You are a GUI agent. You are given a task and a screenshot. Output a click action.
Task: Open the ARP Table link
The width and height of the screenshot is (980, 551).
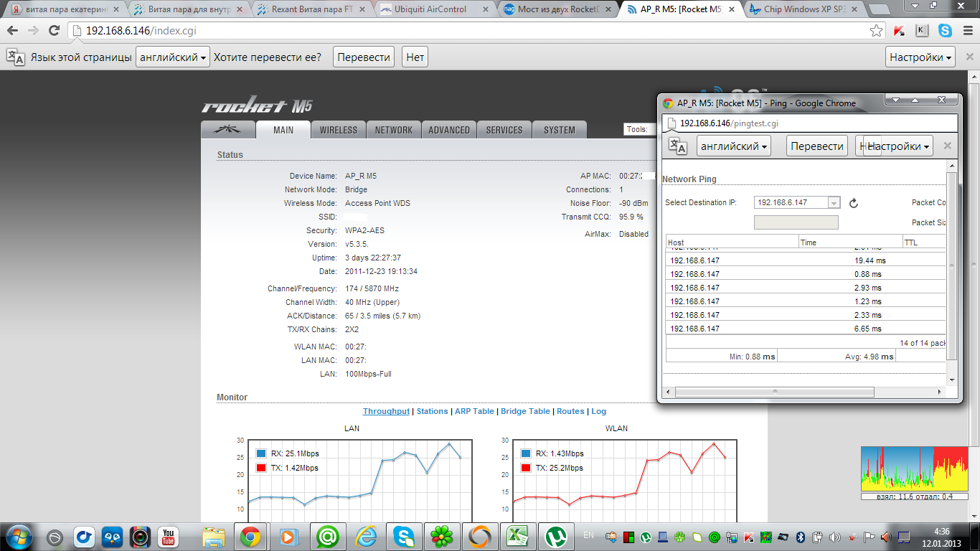click(x=474, y=411)
